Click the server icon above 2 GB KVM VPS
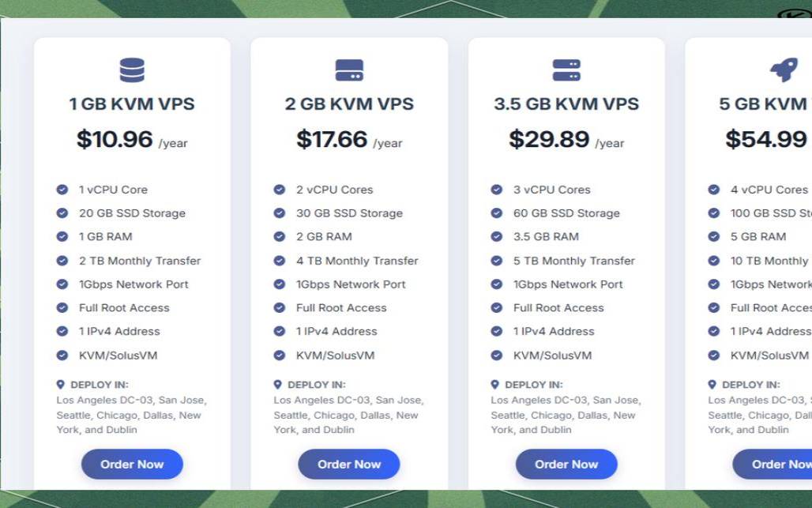The height and width of the screenshot is (508, 812). 349,70
